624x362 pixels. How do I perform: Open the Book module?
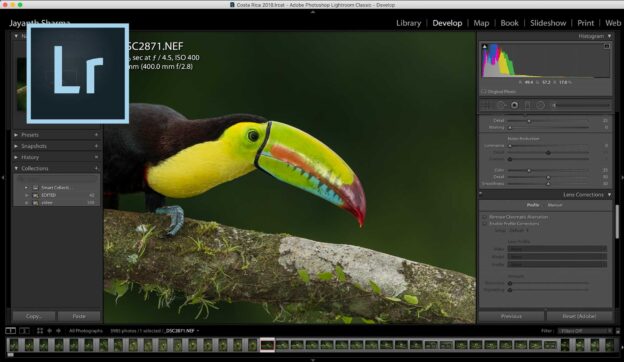[509, 23]
